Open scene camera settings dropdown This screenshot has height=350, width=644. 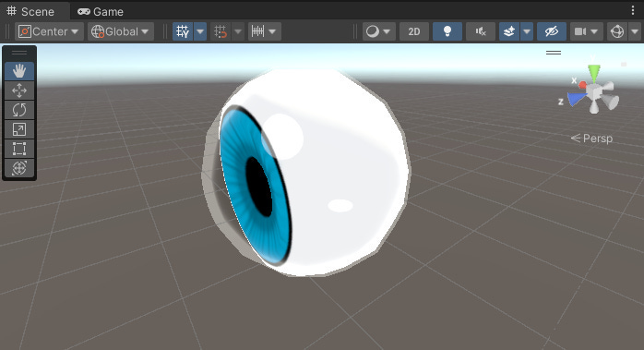point(586,31)
